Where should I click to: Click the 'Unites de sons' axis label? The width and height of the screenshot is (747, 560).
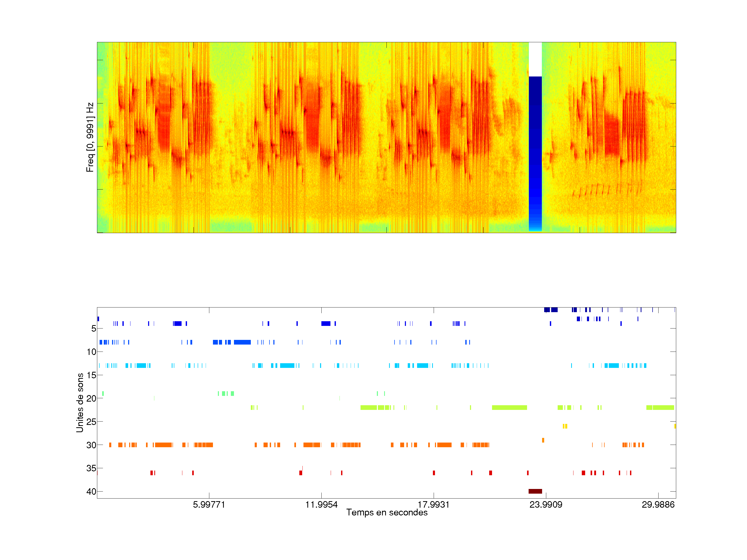80,402
